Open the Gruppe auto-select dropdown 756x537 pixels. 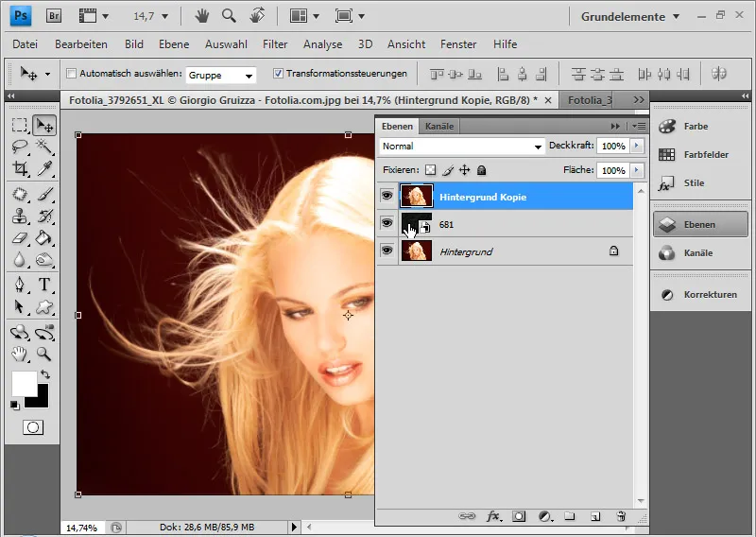(221, 76)
